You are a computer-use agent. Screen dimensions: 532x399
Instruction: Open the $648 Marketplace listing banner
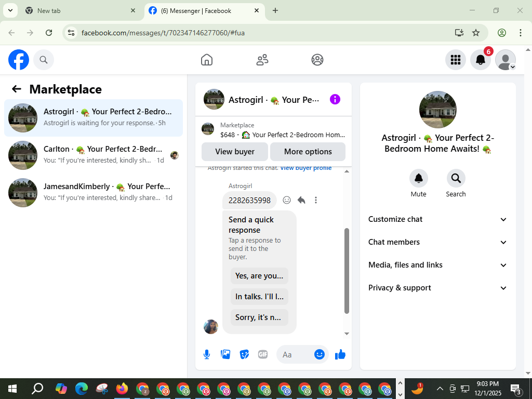click(x=273, y=130)
